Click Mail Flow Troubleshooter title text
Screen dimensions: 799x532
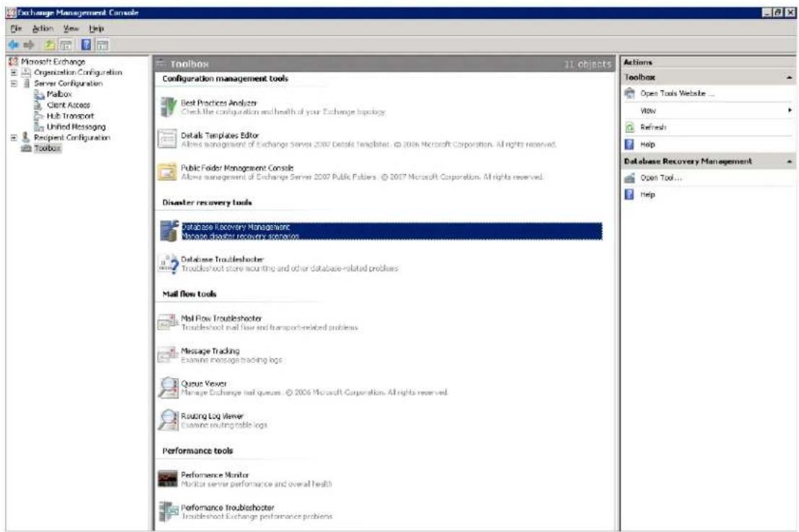click(221, 318)
